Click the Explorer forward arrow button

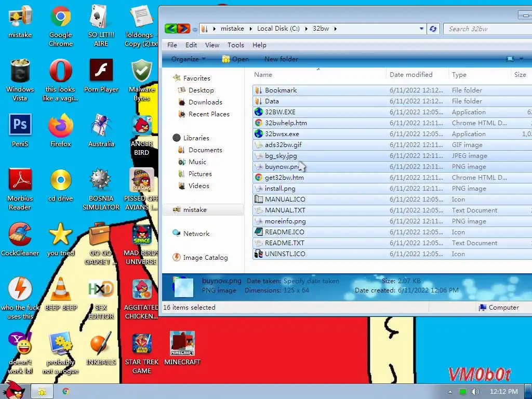click(183, 29)
